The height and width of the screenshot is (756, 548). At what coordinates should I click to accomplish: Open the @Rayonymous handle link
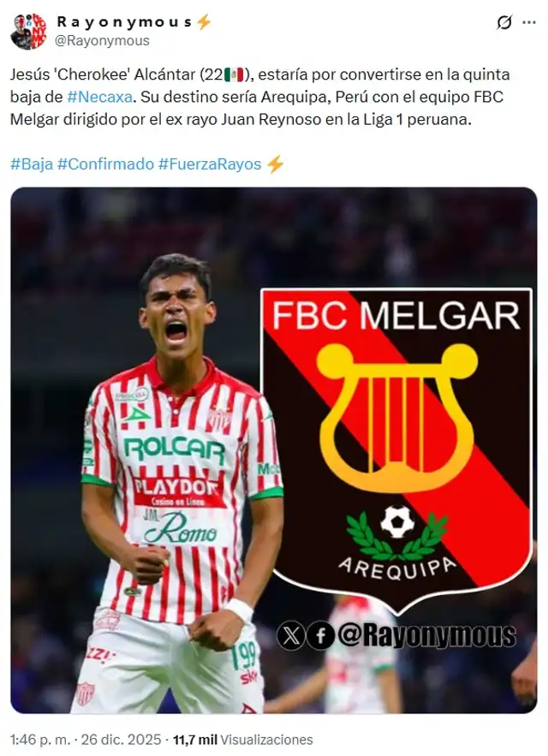tap(102, 40)
